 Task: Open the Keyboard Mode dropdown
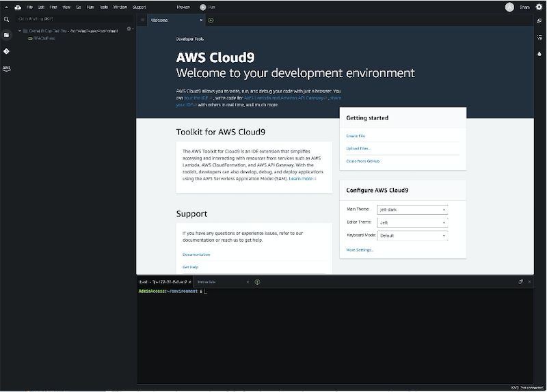coord(412,236)
